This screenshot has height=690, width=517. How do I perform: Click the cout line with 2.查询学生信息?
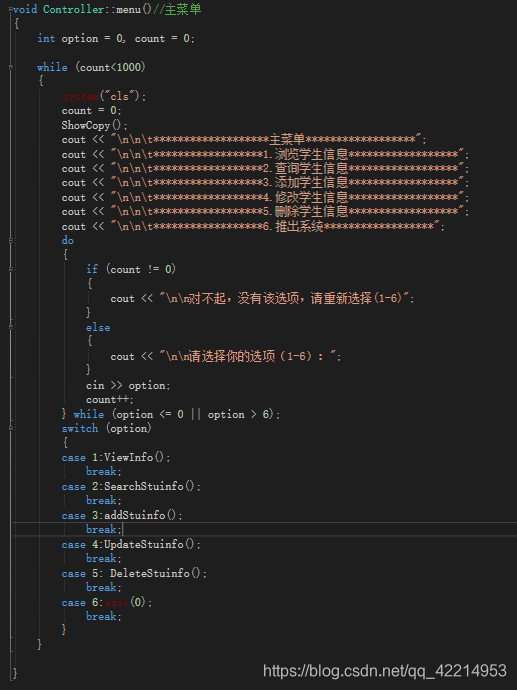coord(265,169)
